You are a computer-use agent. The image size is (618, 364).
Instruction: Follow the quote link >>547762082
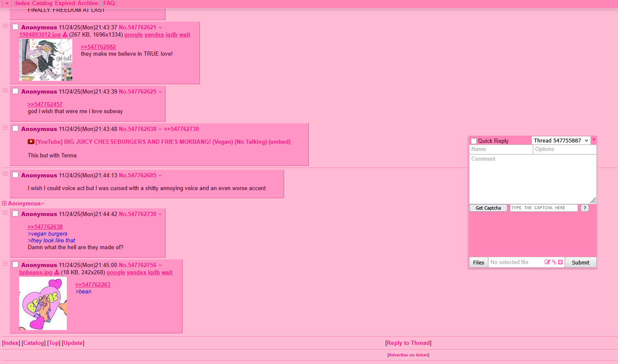click(98, 47)
